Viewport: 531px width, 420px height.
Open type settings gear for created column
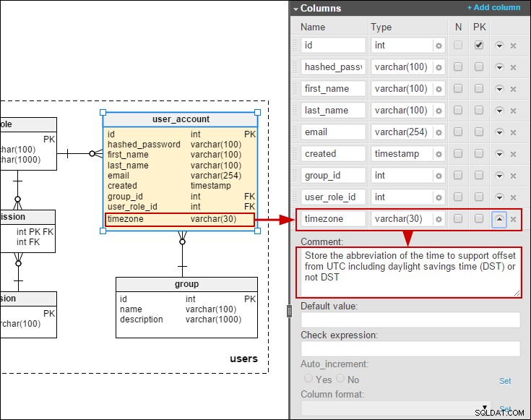(x=439, y=154)
